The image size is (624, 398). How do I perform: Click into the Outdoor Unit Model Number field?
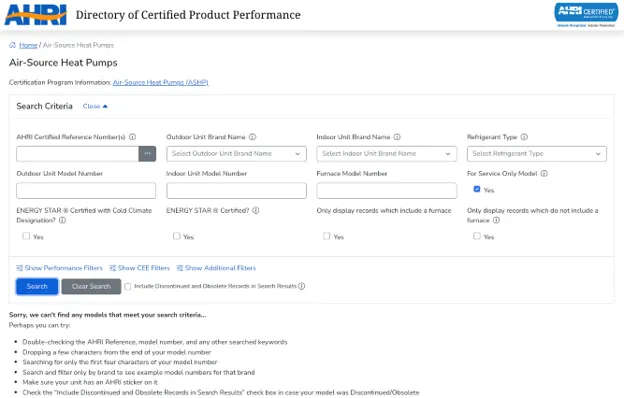(86, 191)
